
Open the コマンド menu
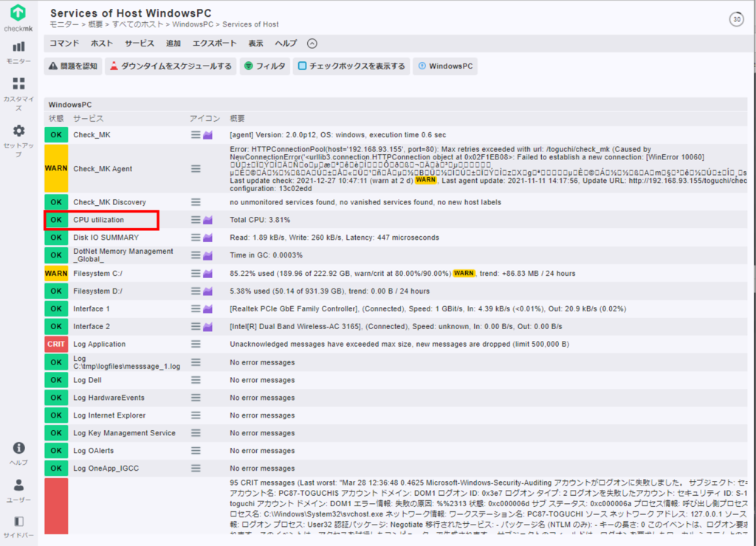tap(64, 44)
